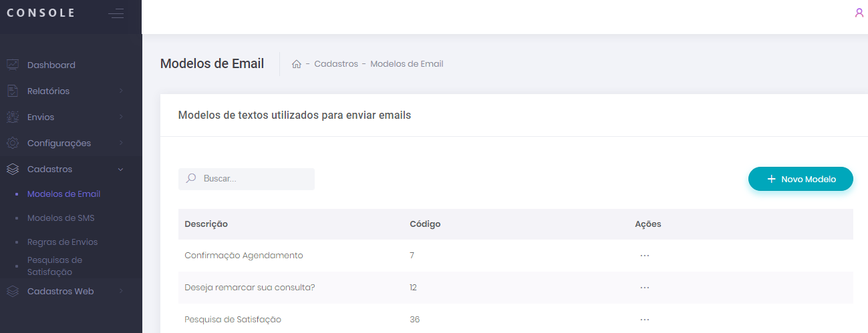Open actions menu for Deseja remarcar sua consulta
868x333 pixels.
coord(644,288)
